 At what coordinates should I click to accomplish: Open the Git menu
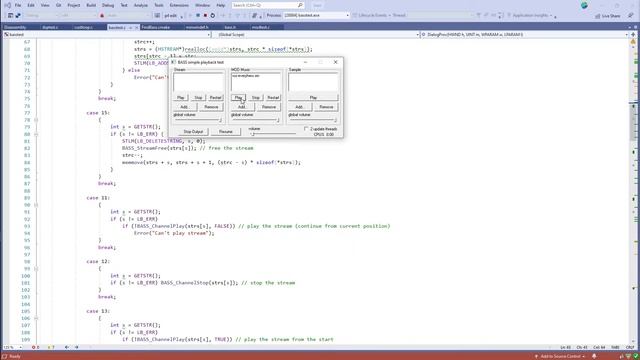pos(58,5)
